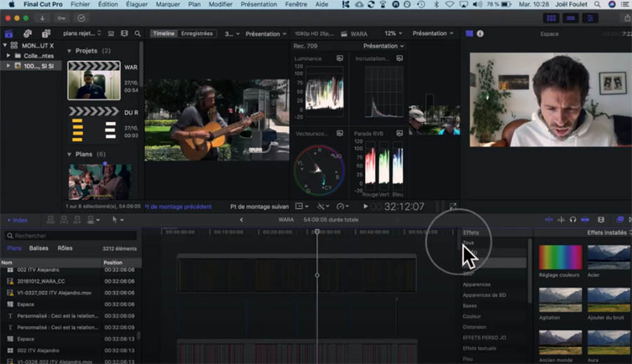The height and width of the screenshot is (364, 632).
Task: Click connect clip to primary storyline icon
Action: [51, 220]
